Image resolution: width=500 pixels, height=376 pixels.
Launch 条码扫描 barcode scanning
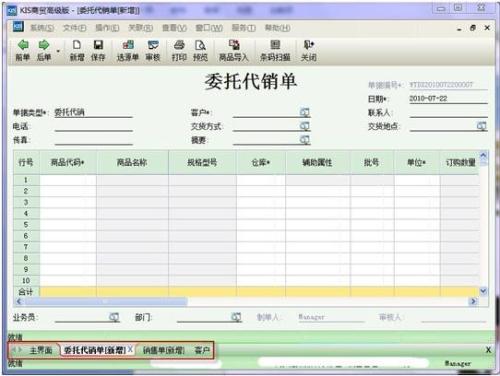(x=275, y=50)
